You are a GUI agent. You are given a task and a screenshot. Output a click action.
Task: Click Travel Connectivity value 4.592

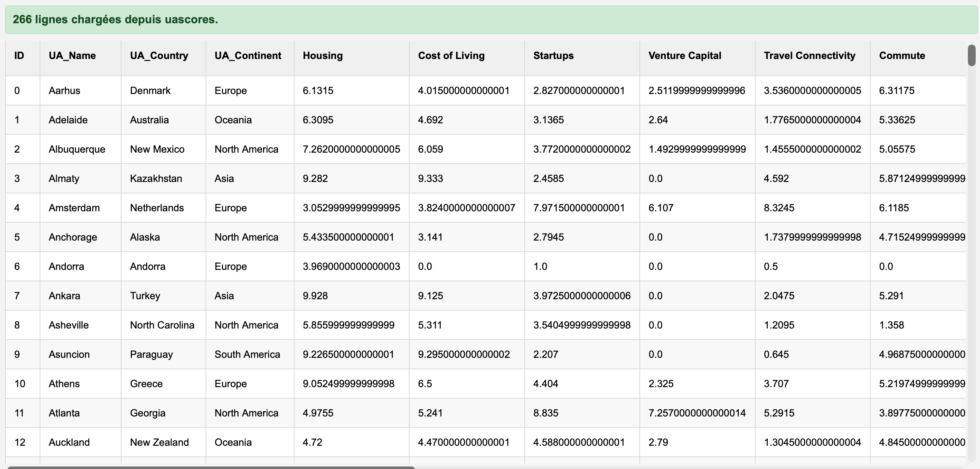click(x=813, y=178)
